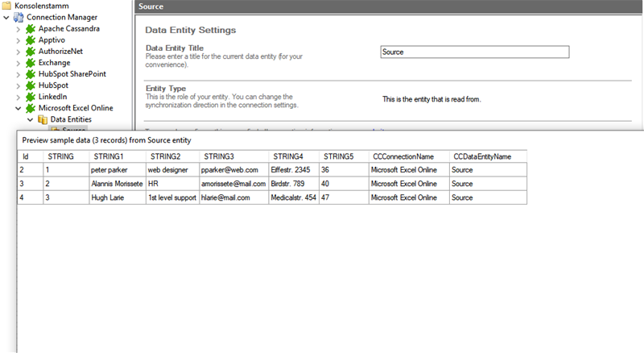
Task: Select the Apache Cassandra connection icon
Action: click(31, 28)
